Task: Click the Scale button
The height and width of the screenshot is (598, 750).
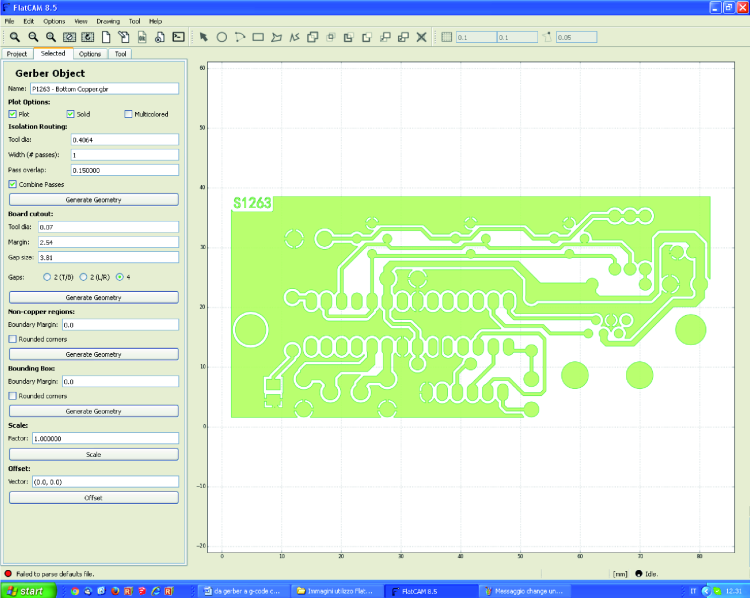Action: pyautogui.click(x=94, y=454)
